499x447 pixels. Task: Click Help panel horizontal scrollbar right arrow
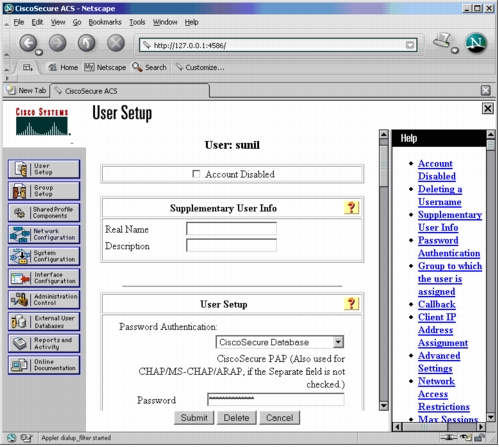click(481, 427)
